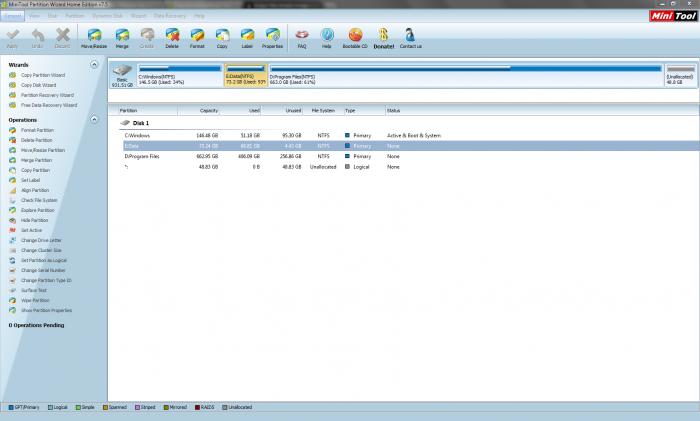700x421 pixels.
Task: Open the Partition menu
Action: pos(75,16)
